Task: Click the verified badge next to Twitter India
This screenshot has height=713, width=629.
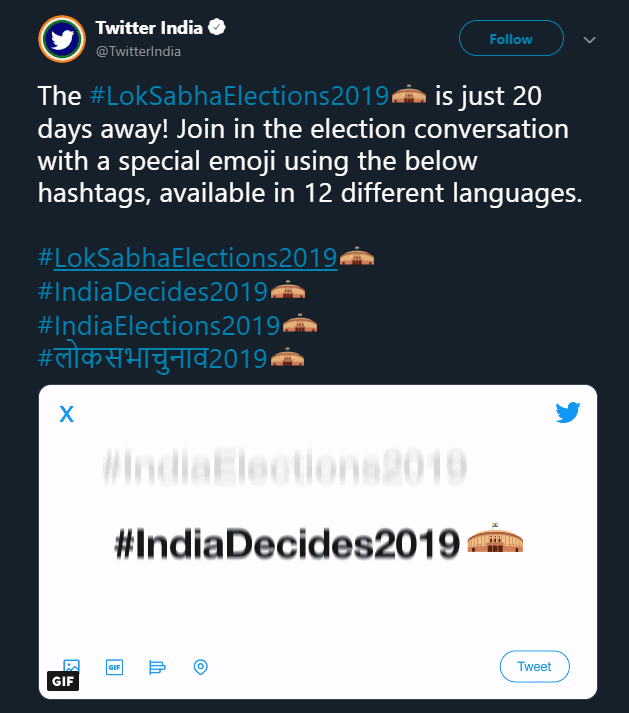Action: click(x=216, y=27)
